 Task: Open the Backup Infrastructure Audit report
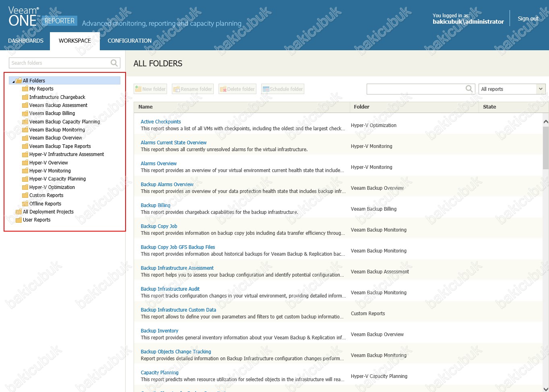170,289
